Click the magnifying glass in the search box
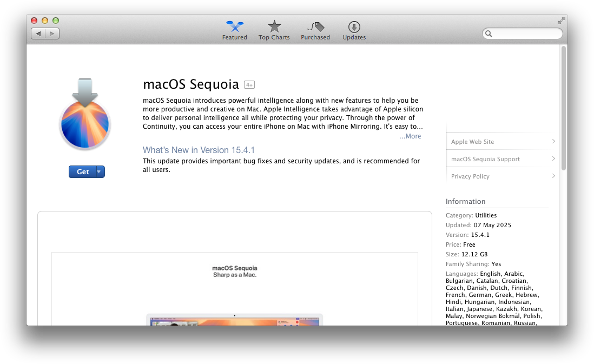This screenshot has width=594, height=364. (489, 34)
